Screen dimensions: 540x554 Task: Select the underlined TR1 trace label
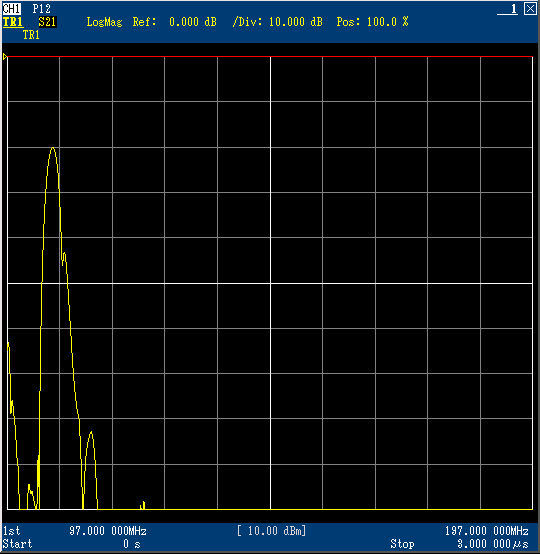point(13,22)
